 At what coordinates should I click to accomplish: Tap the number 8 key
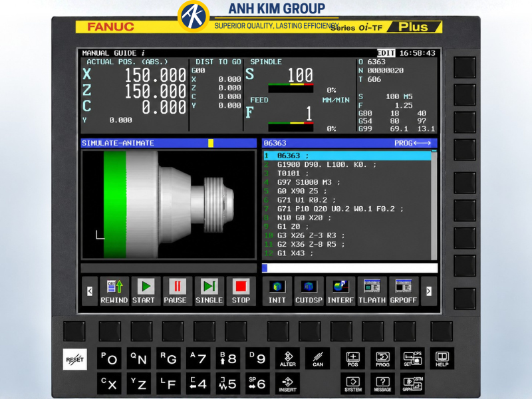(x=228, y=358)
